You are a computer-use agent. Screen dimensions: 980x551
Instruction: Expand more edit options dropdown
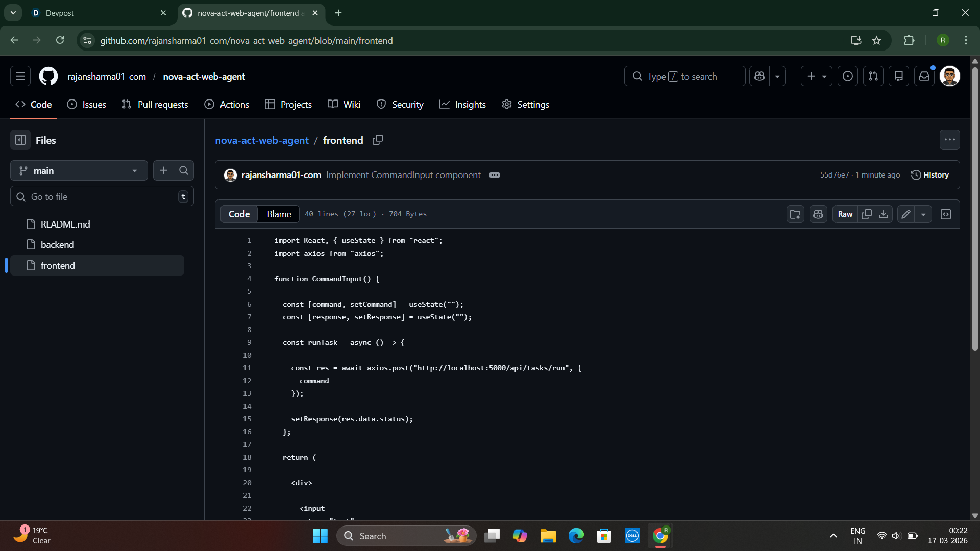(x=923, y=214)
